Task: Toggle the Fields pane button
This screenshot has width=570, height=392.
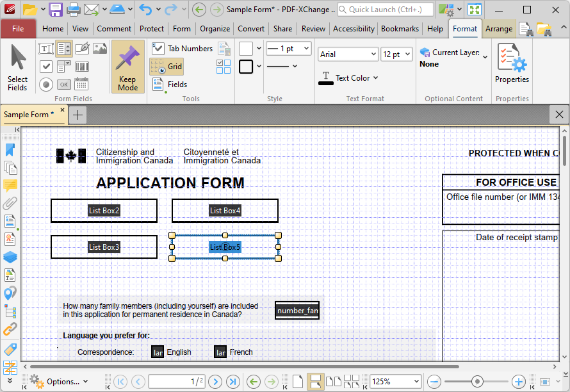Action: 170,85
